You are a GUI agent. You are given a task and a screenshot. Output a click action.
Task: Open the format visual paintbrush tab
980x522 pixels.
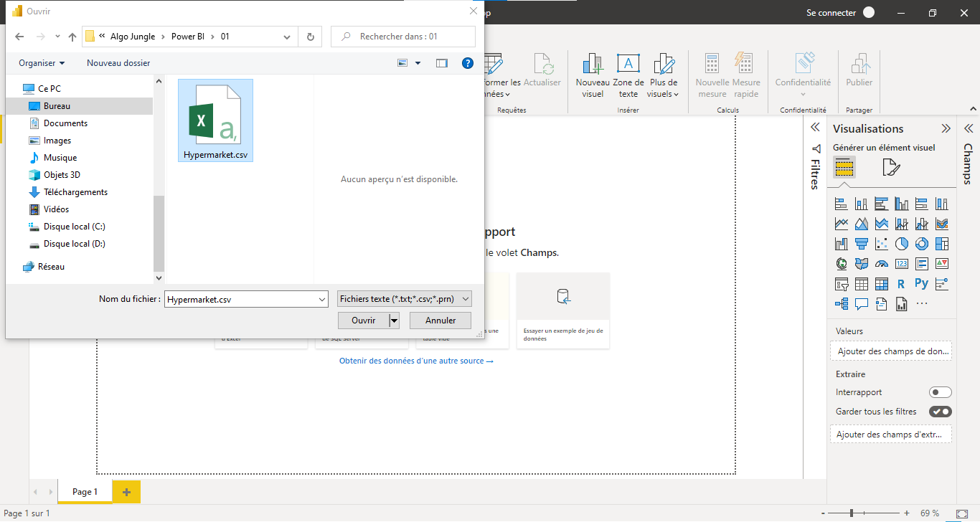[890, 168]
